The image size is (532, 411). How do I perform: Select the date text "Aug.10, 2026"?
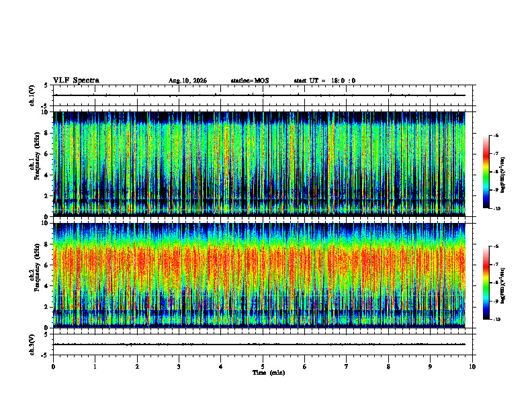tap(187, 81)
